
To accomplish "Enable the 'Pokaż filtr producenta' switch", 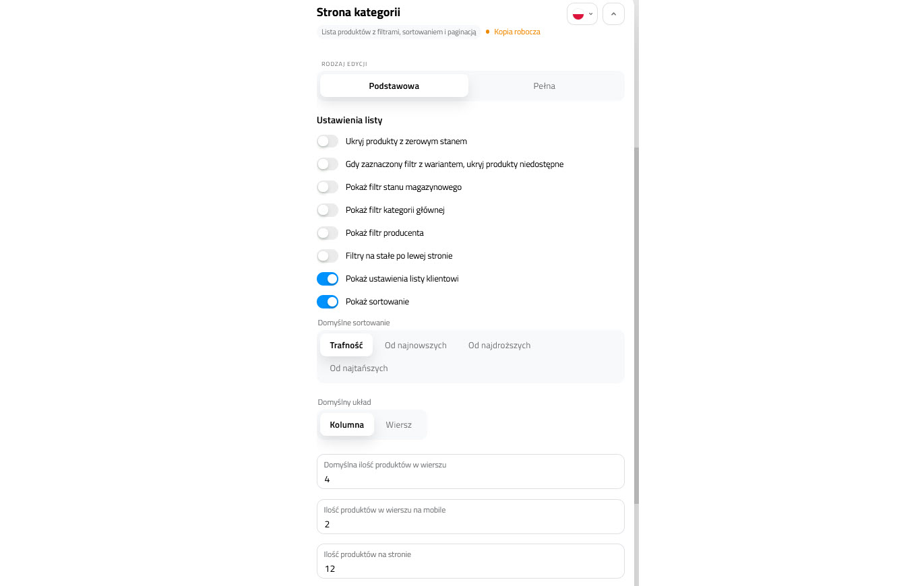I will (328, 232).
